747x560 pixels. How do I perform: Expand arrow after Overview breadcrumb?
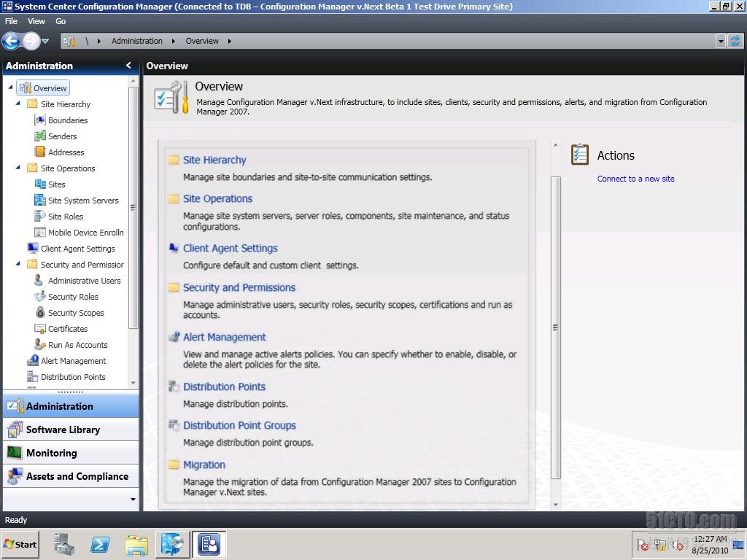click(230, 41)
